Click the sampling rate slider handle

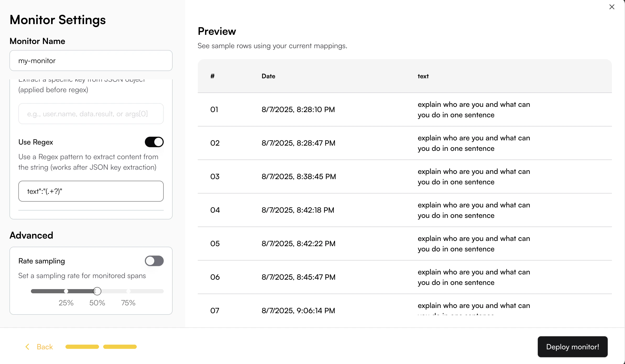pos(97,291)
